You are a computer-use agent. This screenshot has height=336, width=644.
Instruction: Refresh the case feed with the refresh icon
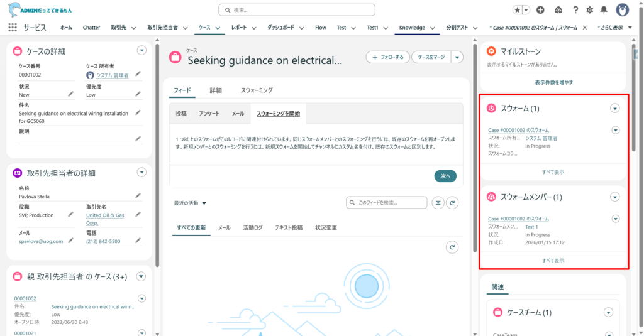pos(452,203)
